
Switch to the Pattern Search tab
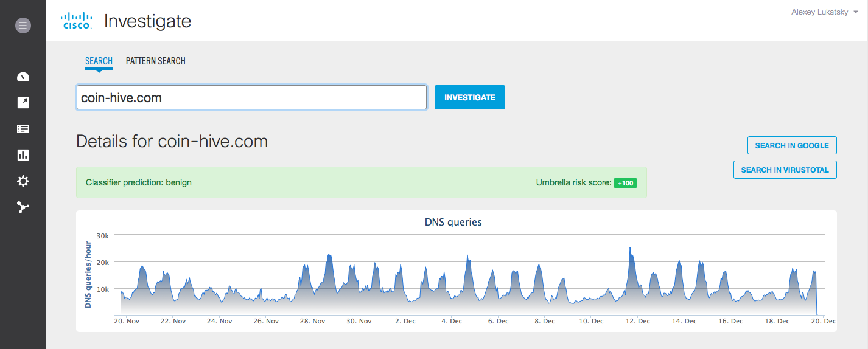click(x=155, y=61)
